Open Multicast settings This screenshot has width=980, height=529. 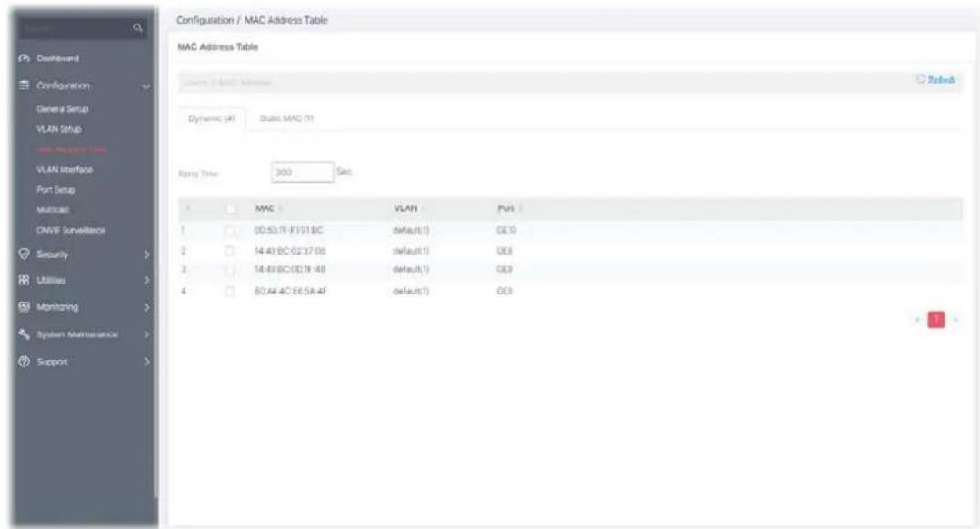pos(53,210)
